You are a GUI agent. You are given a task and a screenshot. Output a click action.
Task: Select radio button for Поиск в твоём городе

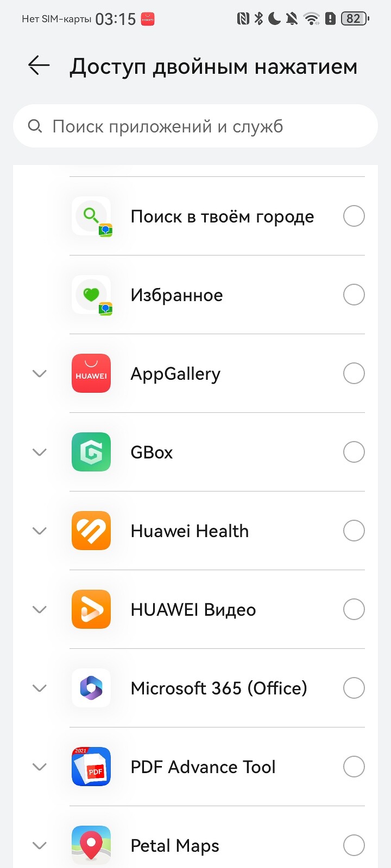[x=354, y=216]
